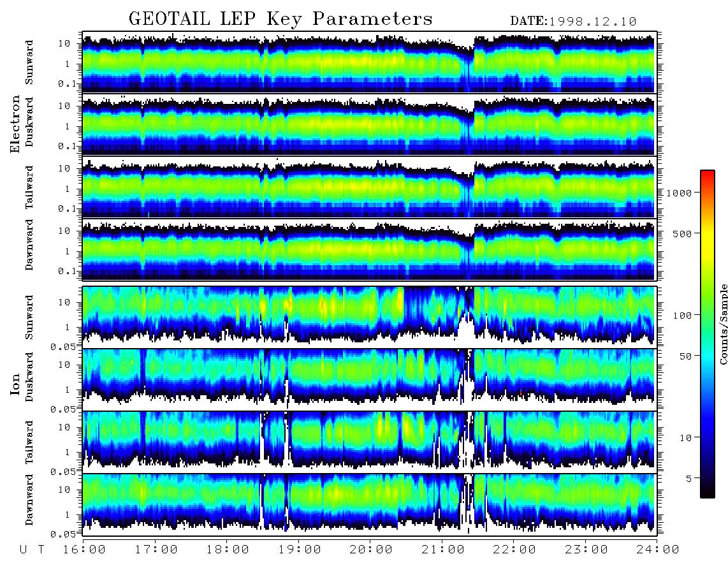Image resolution: width=728 pixels, height=561 pixels.
Task: Click the 0.05 tick of Ion Dawnward panel
Action: 63,534
